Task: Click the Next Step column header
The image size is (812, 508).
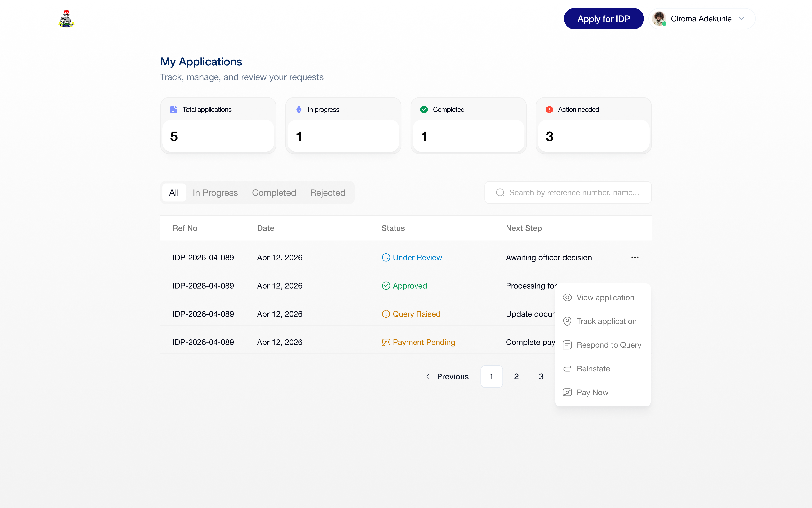Action: click(524, 228)
